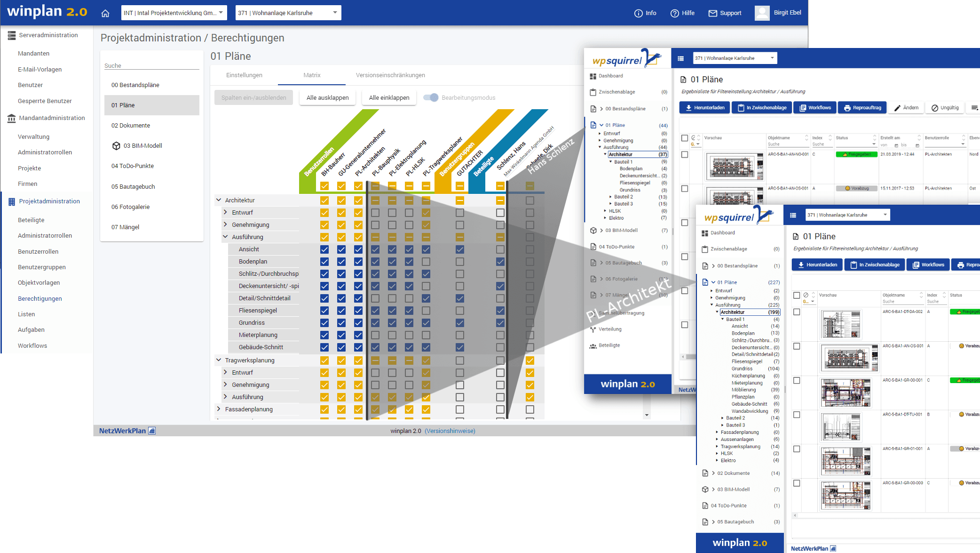Click Verteilung icon in upper wpsquirrel window
The height and width of the screenshot is (553, 980).
pos(593,329)
